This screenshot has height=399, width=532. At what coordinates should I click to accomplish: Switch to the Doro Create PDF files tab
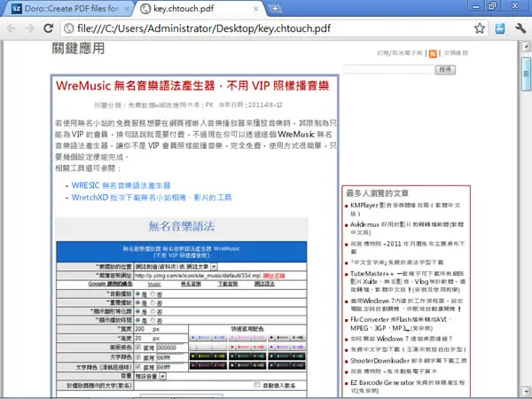coord(68,9)
